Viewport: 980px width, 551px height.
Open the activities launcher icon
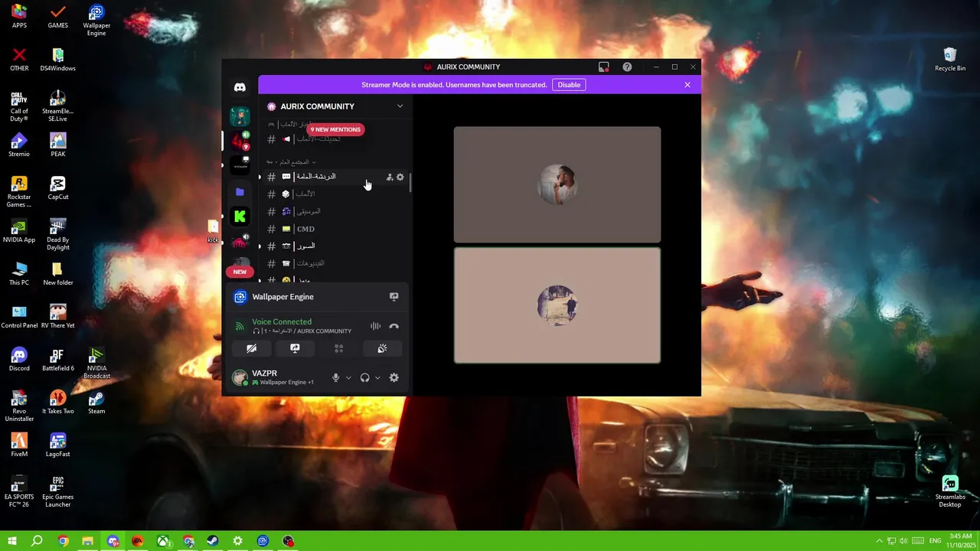click(338, 348)
